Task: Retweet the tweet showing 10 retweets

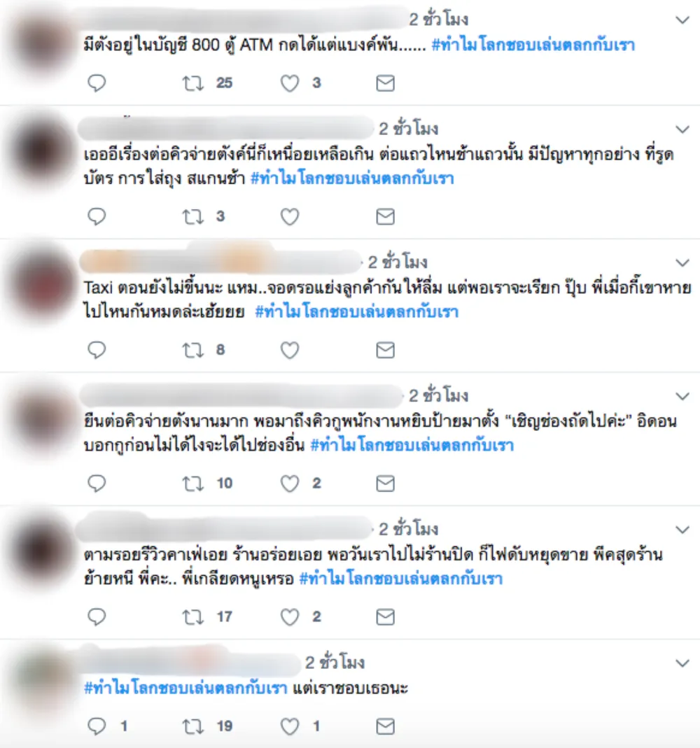Action: pyautogui.click(x=193, y=484)
